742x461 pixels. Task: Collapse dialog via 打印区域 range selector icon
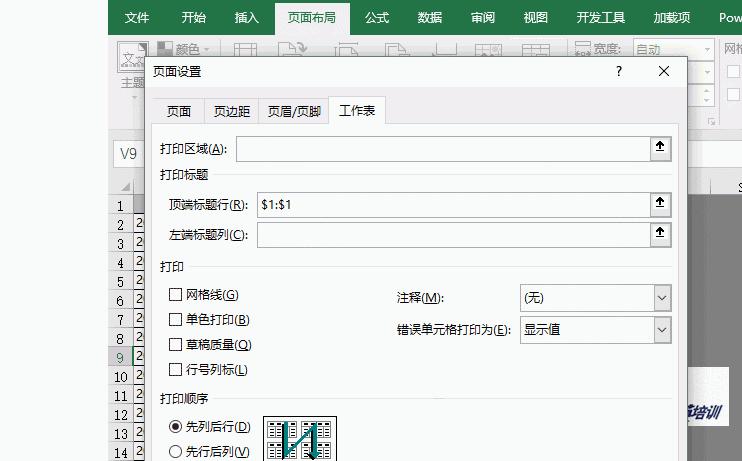(660, 149)
